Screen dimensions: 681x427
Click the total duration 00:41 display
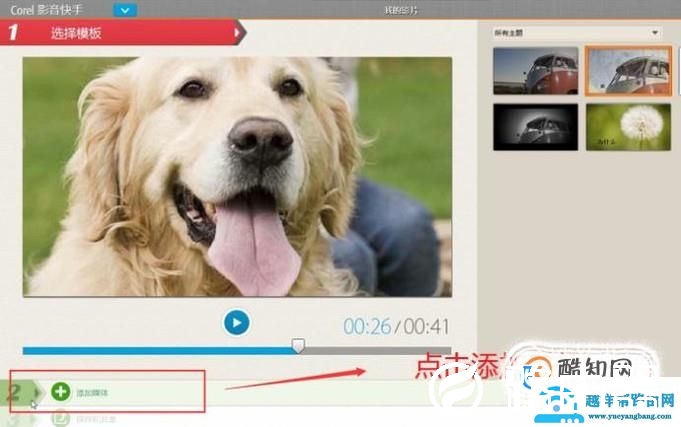click(x=426, y=326)
